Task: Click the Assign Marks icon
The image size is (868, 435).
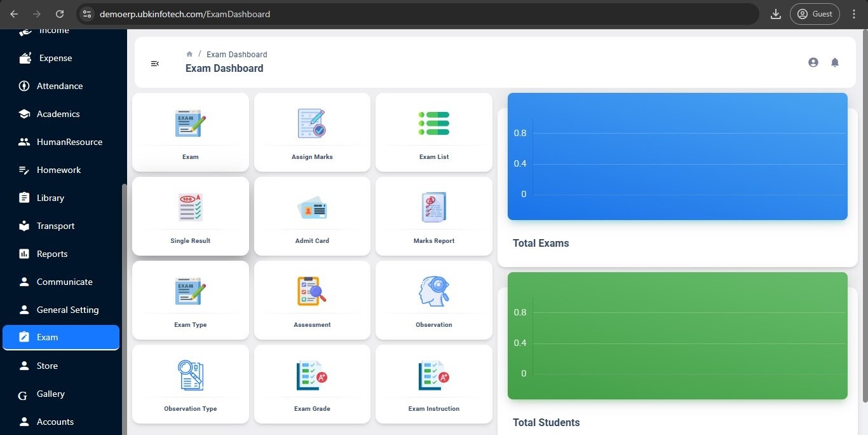Action: pos(312,123)
